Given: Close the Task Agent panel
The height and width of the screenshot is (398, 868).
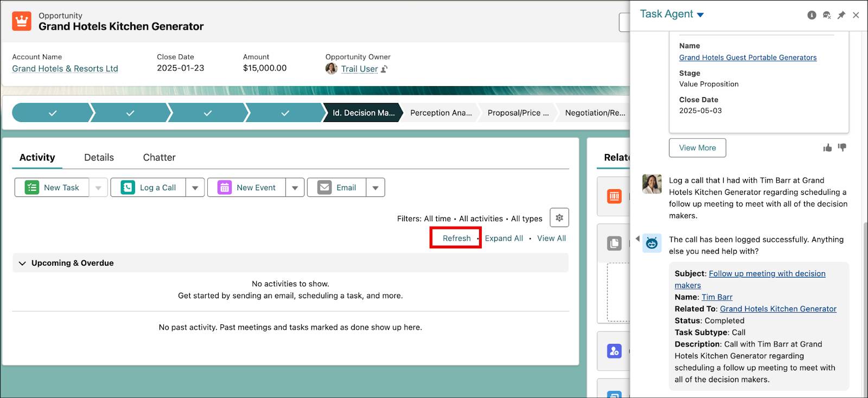Looking at the screenshot, I should click(x=856, y=15).
